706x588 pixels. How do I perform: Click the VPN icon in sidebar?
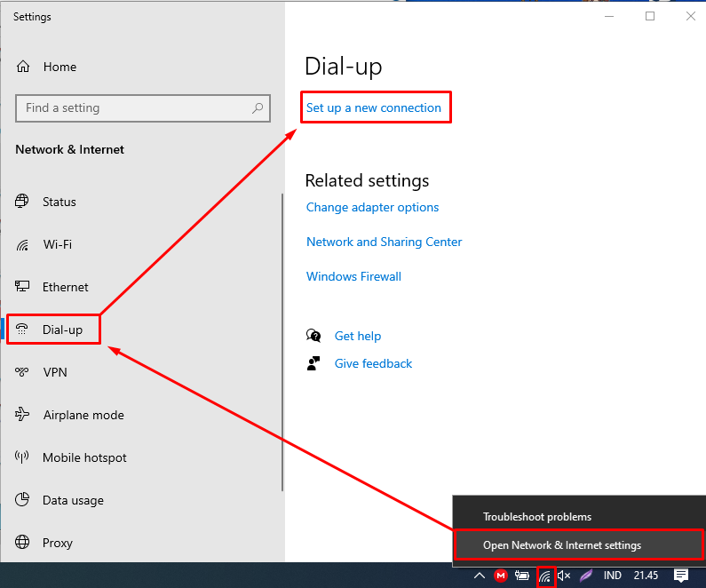22,372
